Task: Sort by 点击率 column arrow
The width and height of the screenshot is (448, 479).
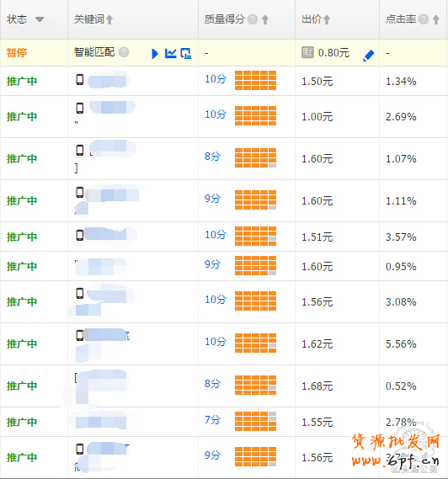Action: [x=436, y=20]
